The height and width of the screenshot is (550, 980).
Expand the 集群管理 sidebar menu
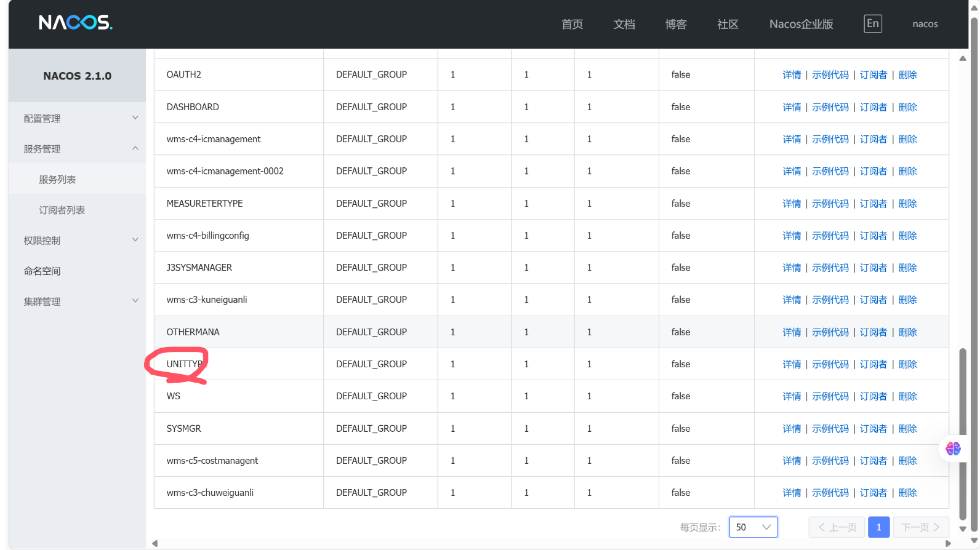(x=77, y=301)
